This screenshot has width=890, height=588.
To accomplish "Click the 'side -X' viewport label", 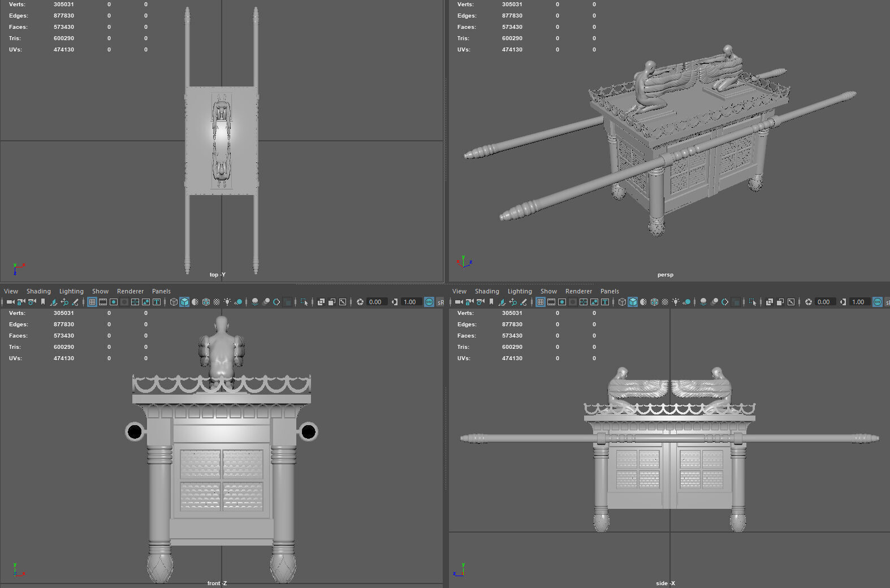I will (x=665, y=583).
